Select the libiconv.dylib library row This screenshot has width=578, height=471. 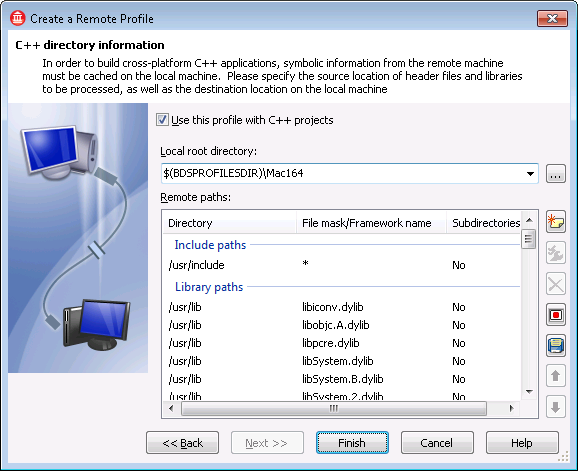[x=342, y=307]
